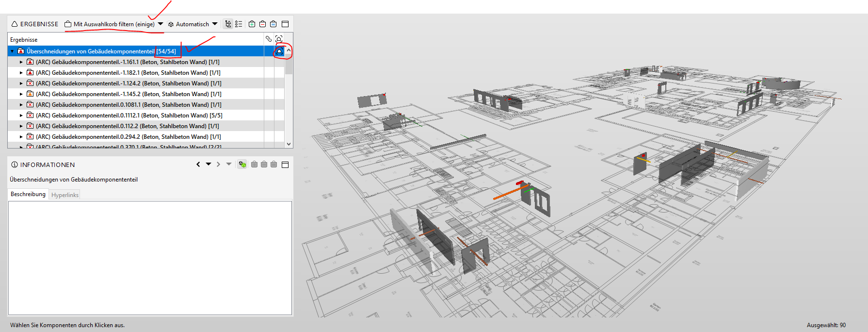Click the greyed set-basket icon in Informationen
The height and width of the screenshot is (332, 868).
(x=273, y=165)
